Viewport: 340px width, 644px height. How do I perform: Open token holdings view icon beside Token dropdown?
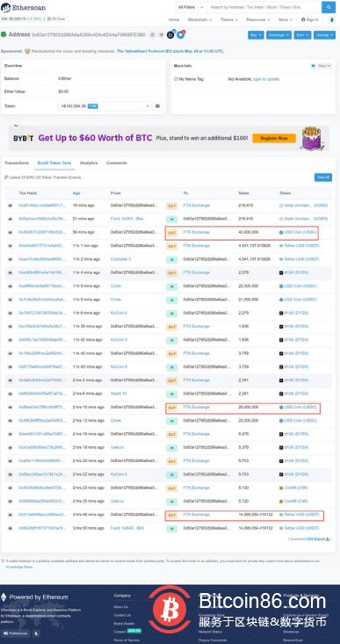pos(157,106)
